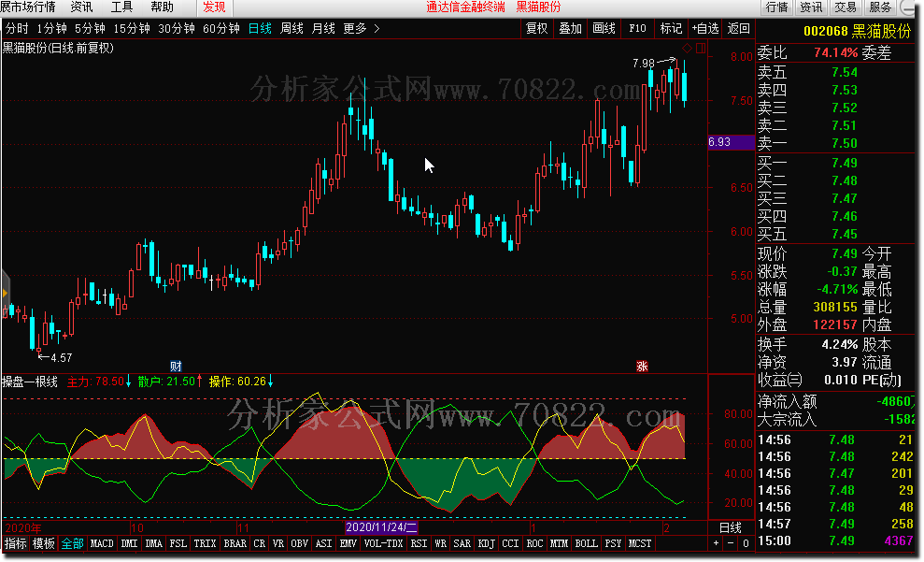
Task: Click the 002068 黑猫股份 stock title
Action: [x=857, y=31]
